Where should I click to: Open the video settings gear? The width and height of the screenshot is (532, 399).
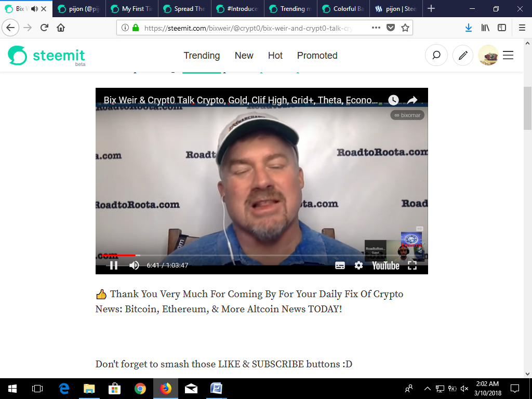tap(358, 265)
